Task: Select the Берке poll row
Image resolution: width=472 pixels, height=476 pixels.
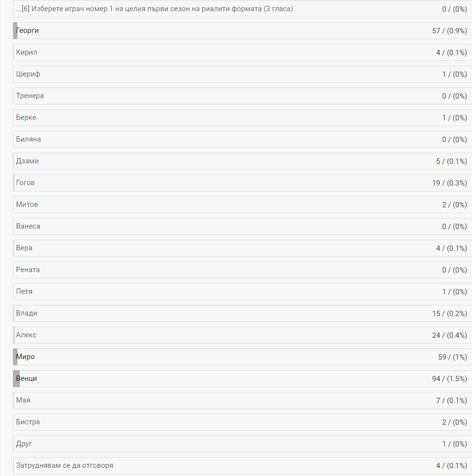Action: click(242, 118)
